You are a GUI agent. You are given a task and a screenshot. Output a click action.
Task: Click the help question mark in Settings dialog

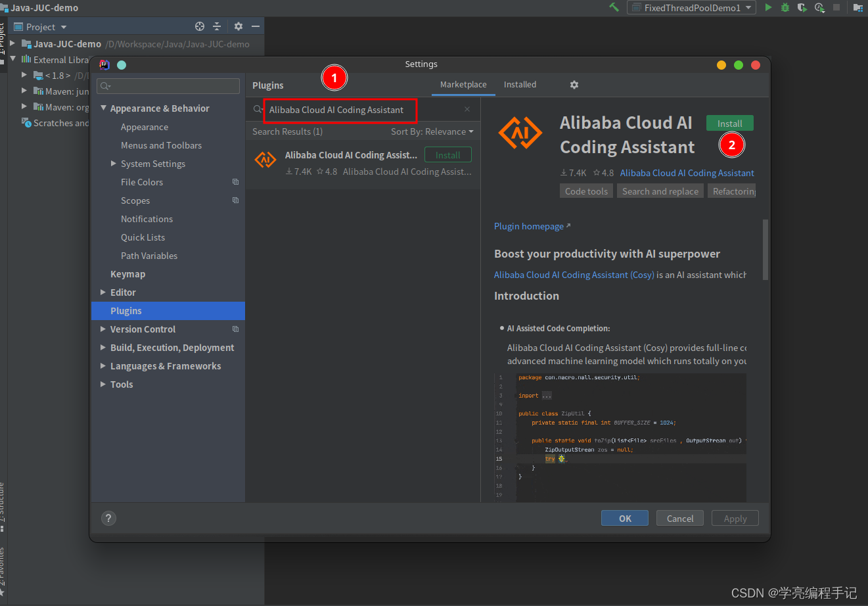108,518
